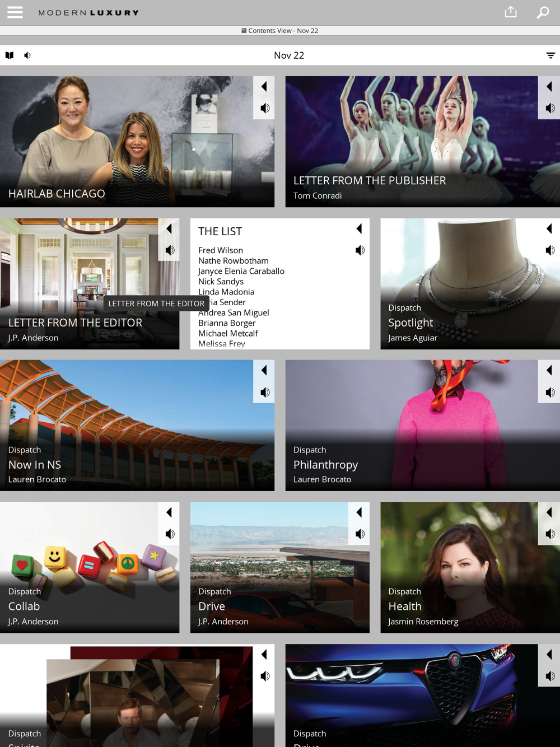The image size is (560, 747).
Task: Select Michael Metcalf in The List
Action: click(228, 333)
